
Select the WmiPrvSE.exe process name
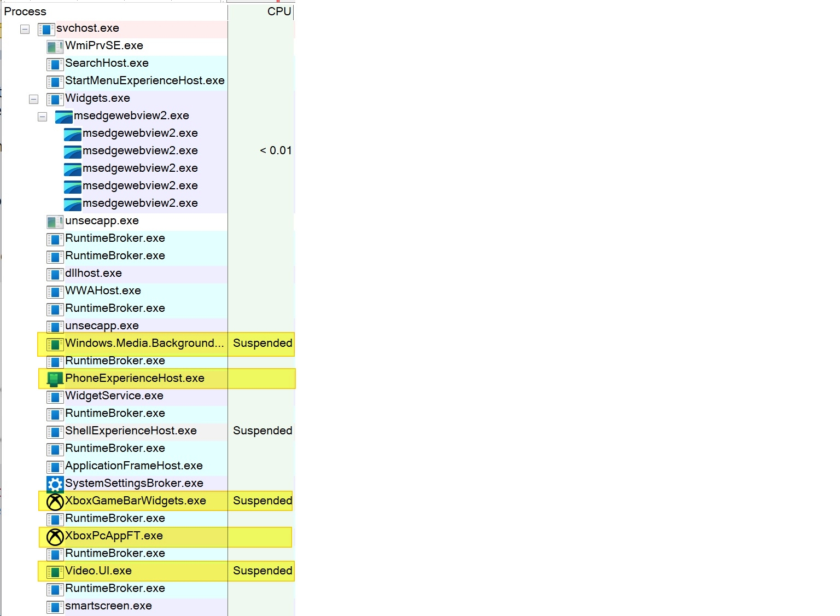[x=104, y=45]
